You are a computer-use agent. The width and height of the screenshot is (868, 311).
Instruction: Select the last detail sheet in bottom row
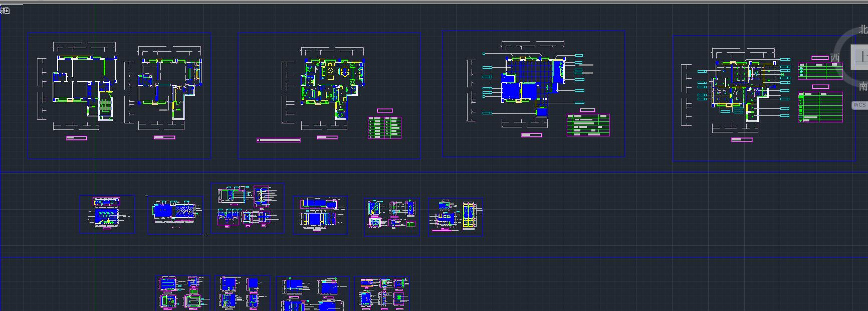pos(382,293)
